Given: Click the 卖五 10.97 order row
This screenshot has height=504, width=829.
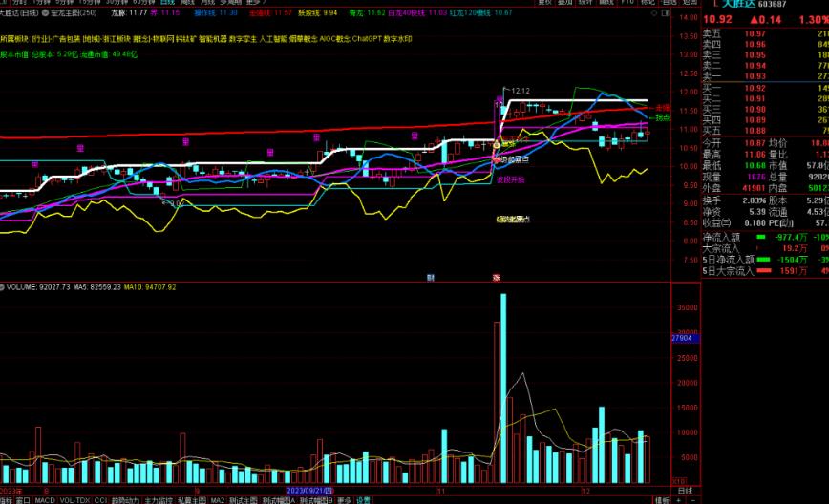Looking at the screenshot, I should point(766,33).
